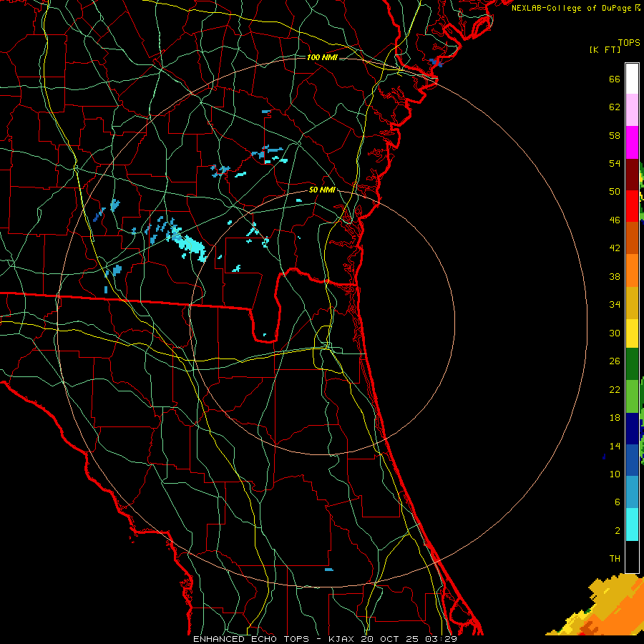The height and width of the screenshot is (644, 644).
Task: Click legend value 6
Action: (x=617, y=502)
